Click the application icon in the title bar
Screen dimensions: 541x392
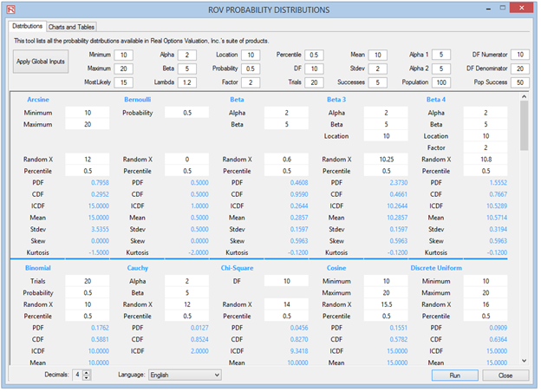coord(11,10)
